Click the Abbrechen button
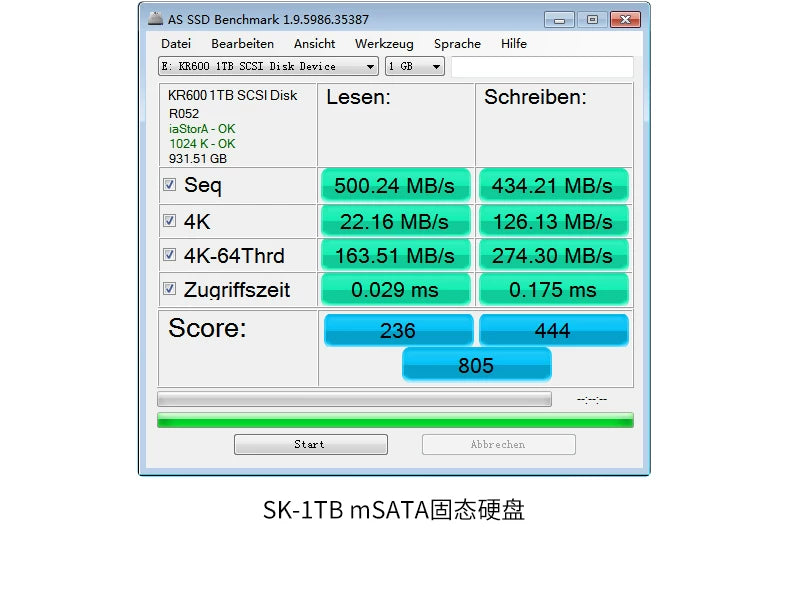Image resolution: width=790 pixels, height=590 pixels. 499,444
